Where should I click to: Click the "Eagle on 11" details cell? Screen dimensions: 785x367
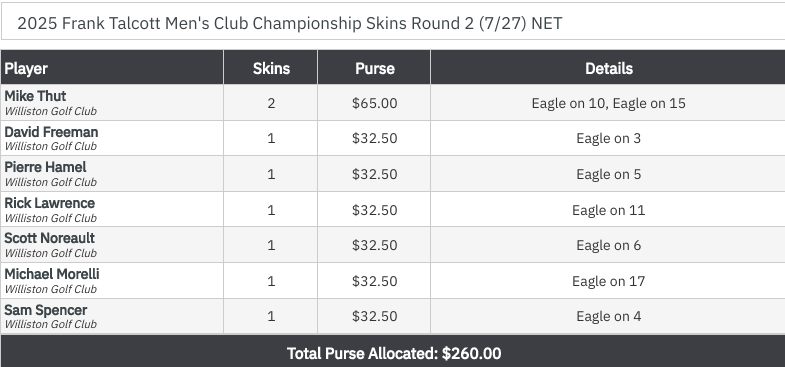point(608,210)
